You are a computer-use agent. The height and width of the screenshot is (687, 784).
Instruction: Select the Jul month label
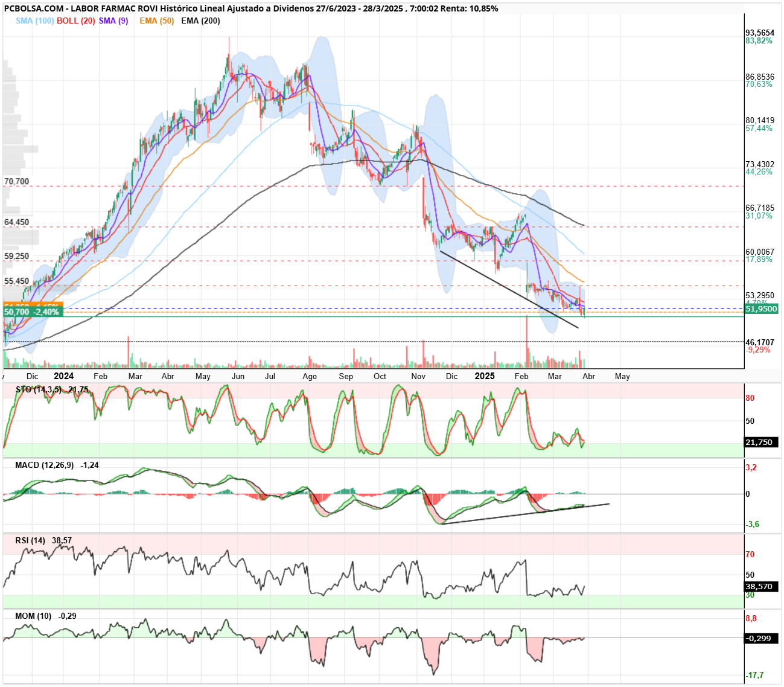[x=270, y=376]
